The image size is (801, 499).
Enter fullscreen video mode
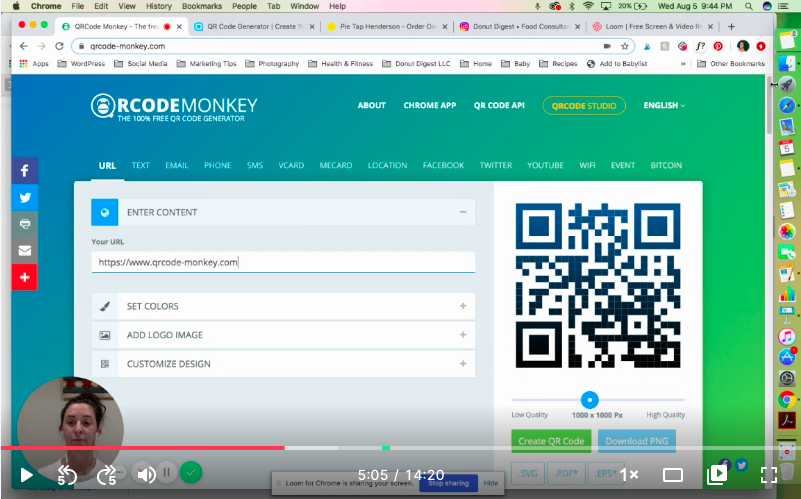pyautogui.click(x=768, y=475)
